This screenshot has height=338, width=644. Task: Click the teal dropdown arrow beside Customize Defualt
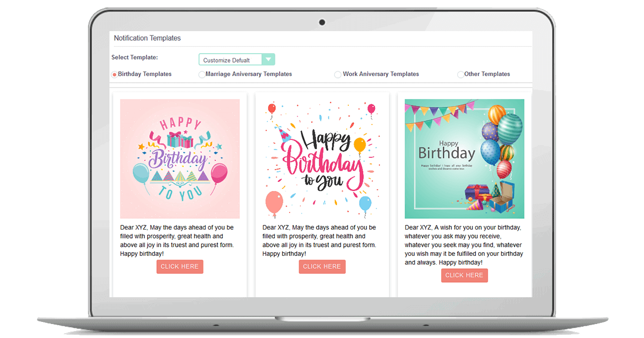[x=268, y=60]
